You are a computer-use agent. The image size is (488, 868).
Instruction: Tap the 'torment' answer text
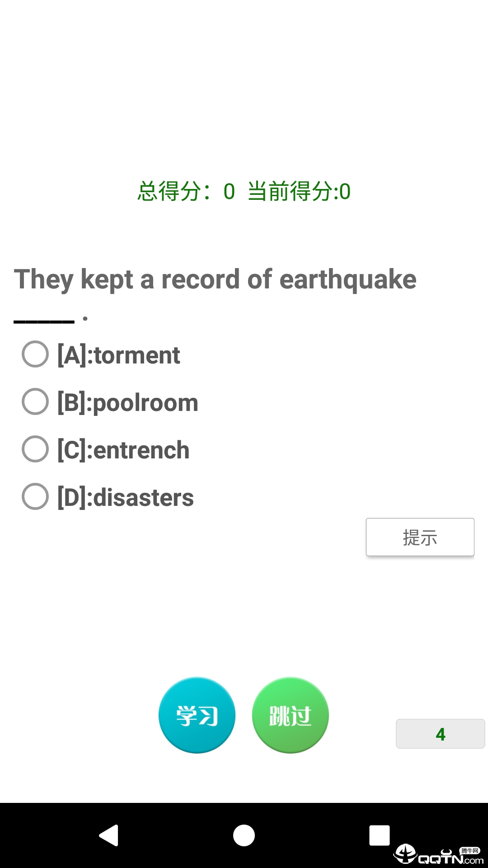pyautogui.click(x=119, y=355)
